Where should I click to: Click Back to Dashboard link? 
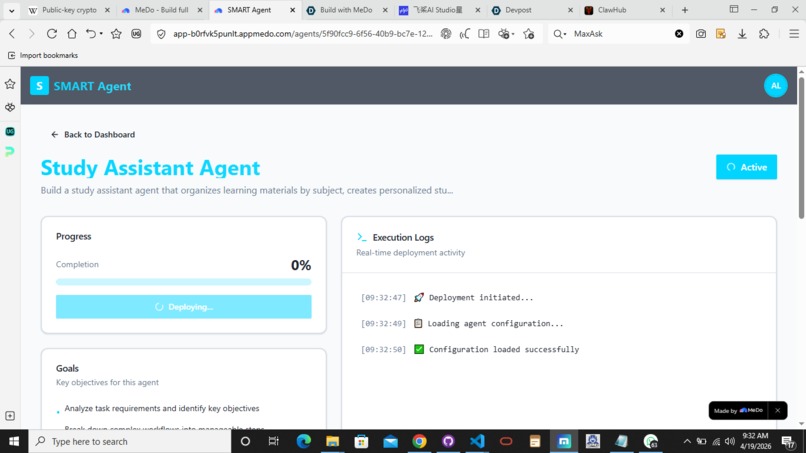point(93,135)
